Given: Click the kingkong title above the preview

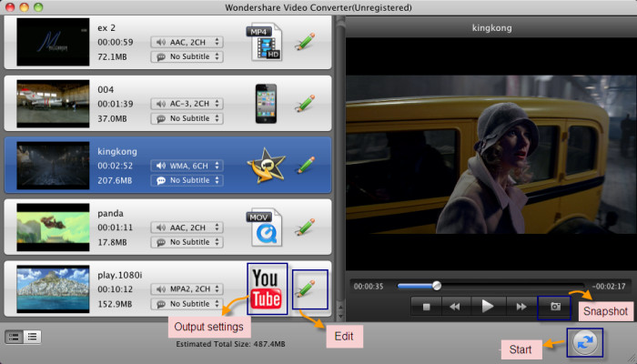Looking at the screenshot, I should 491,28.
